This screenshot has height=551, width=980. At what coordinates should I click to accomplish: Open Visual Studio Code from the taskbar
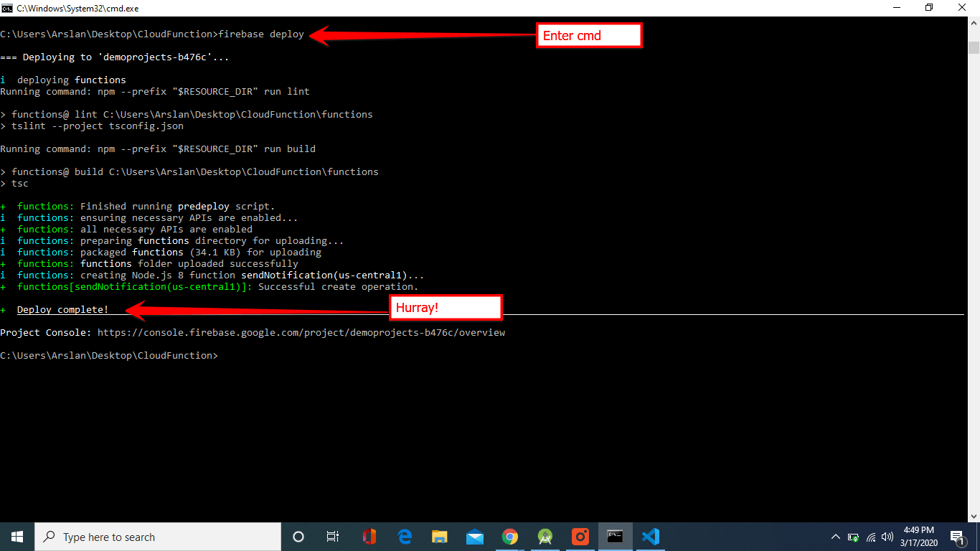tap(651, 537)
